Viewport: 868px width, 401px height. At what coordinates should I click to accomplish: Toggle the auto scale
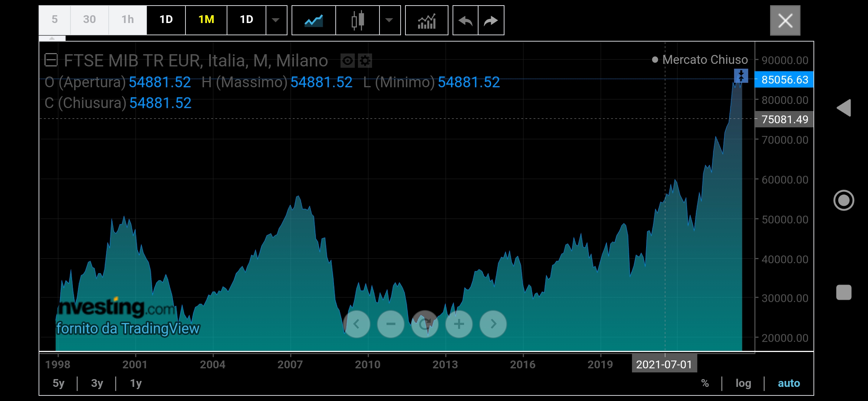(789, 383)
